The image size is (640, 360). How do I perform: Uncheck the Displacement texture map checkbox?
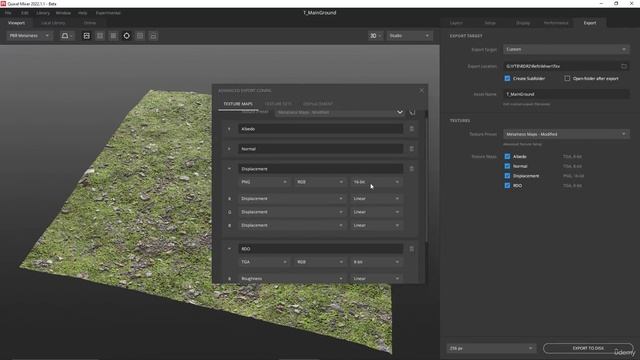click(x=507, y=176)
